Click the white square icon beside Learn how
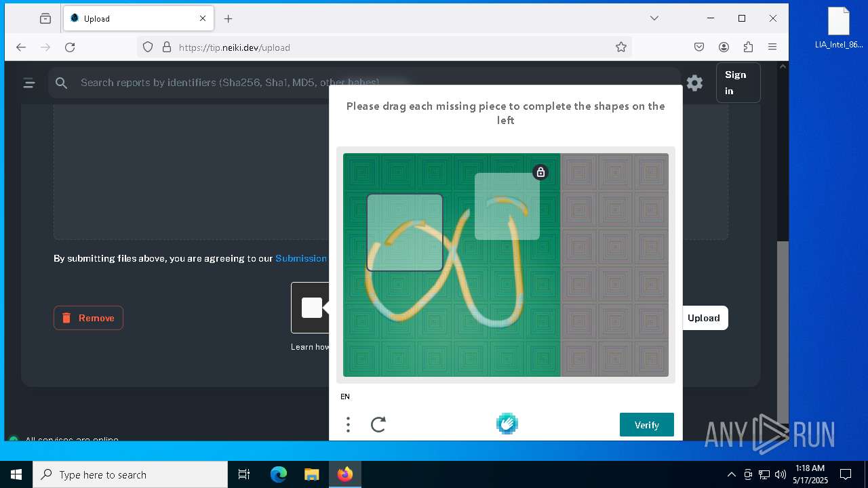Screen dimensions: 868x488 312,308
